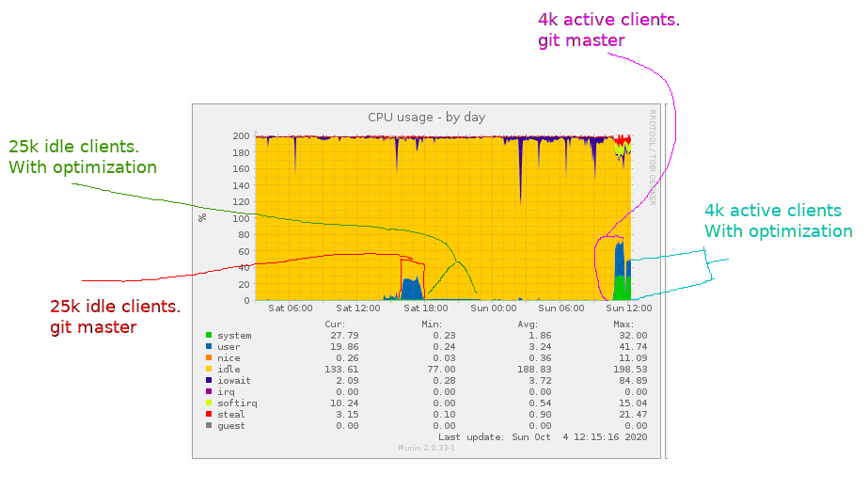Click the orange nice legend swatch
This screenshot has height=490, width=868.
(x=209, y=357)
